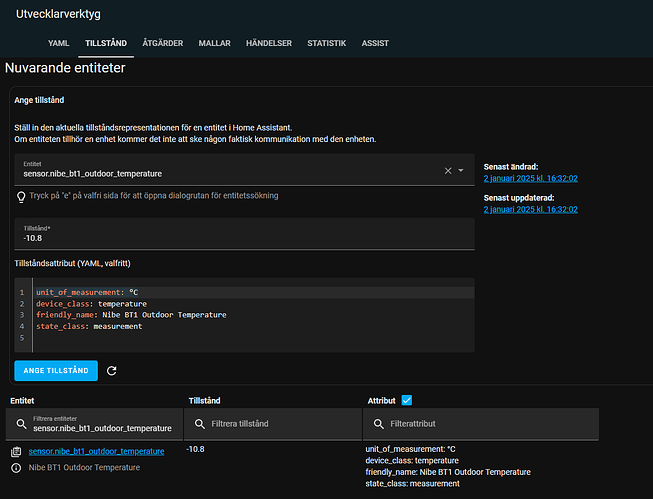Click the refresh icon beside Ange tillstånd
Screen dimensions: 653x499
point(112,371)
